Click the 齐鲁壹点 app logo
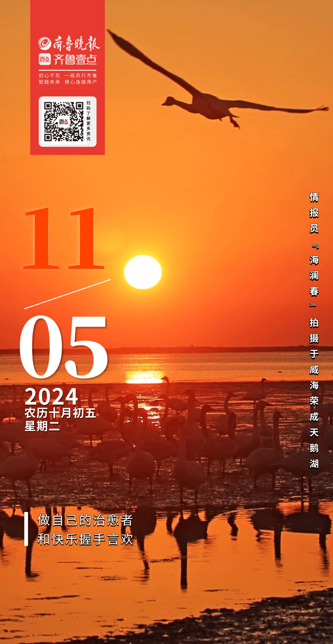 [x=68, y=59]
